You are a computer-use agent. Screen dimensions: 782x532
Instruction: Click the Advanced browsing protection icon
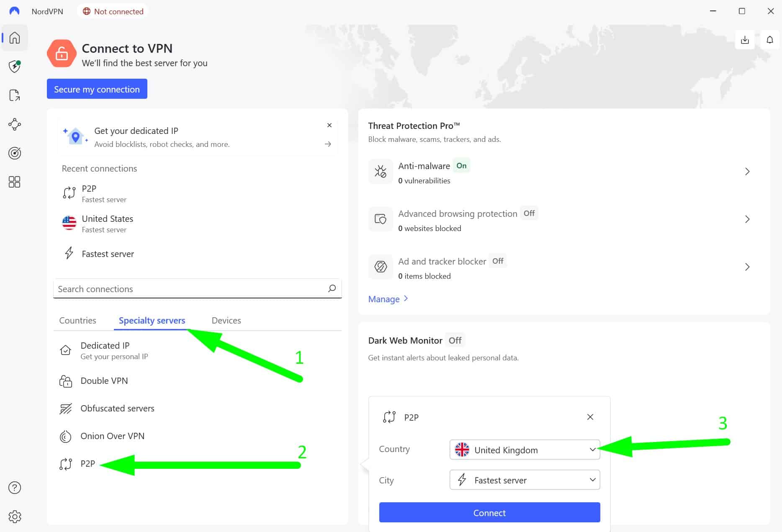pyautogui.click(x=381, y=219)
